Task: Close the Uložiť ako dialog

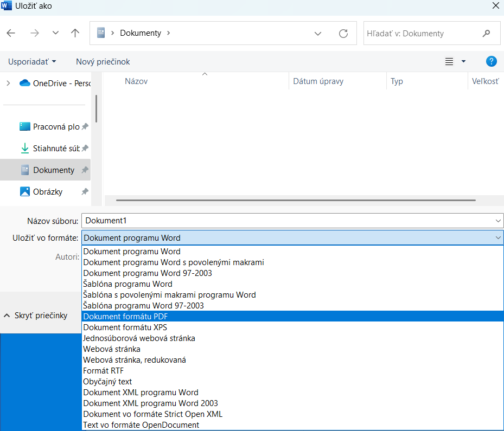Action: click(x=496, y=5)
